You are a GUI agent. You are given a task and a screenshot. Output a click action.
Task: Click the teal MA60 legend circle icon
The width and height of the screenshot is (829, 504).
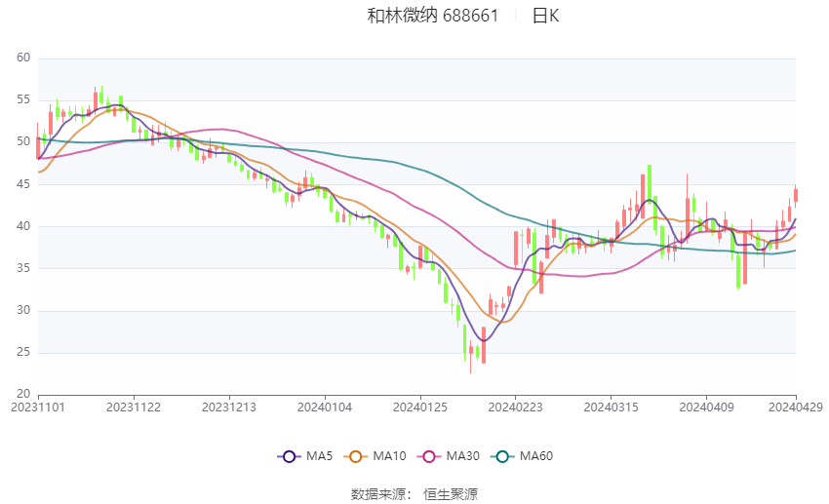pyautogui.click(x=503, y=456)
